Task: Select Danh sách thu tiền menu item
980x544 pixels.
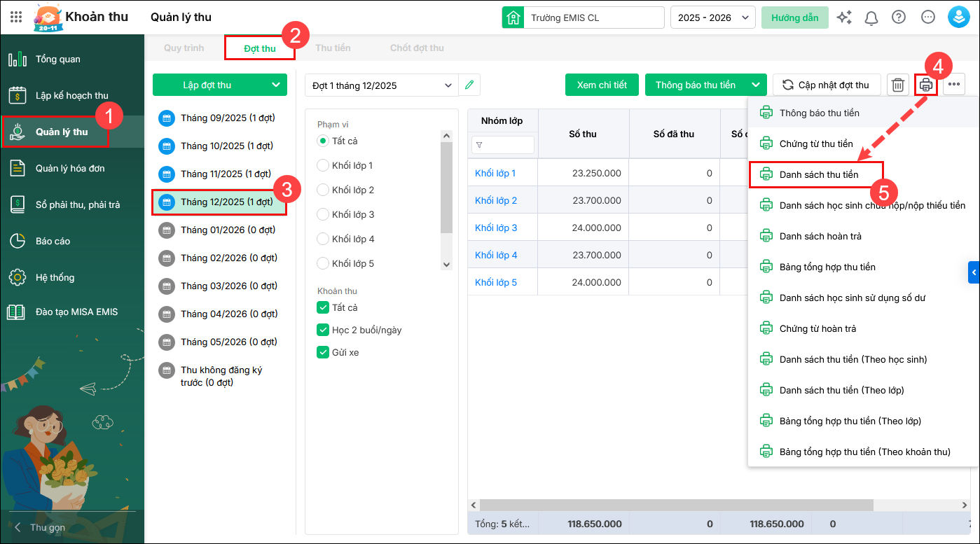Action: [818, 174]
